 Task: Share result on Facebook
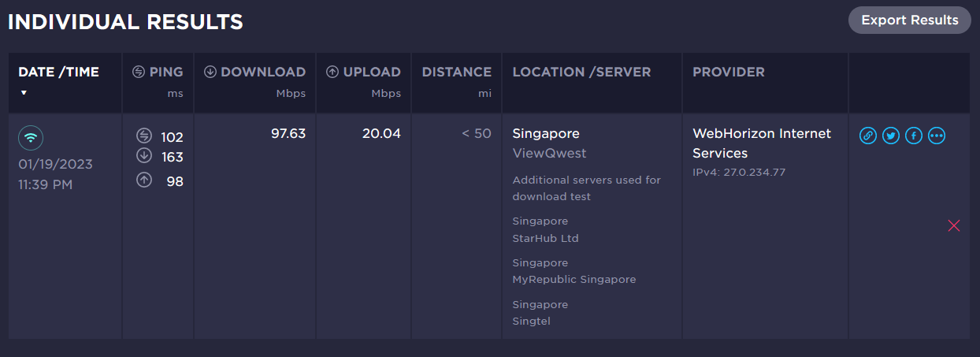pos(914,136)
